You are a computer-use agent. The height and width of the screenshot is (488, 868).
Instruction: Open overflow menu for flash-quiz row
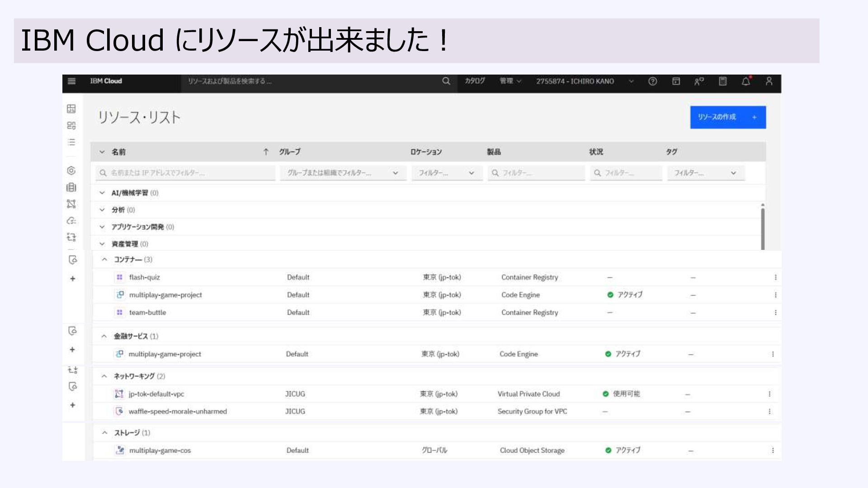point(775,277)
